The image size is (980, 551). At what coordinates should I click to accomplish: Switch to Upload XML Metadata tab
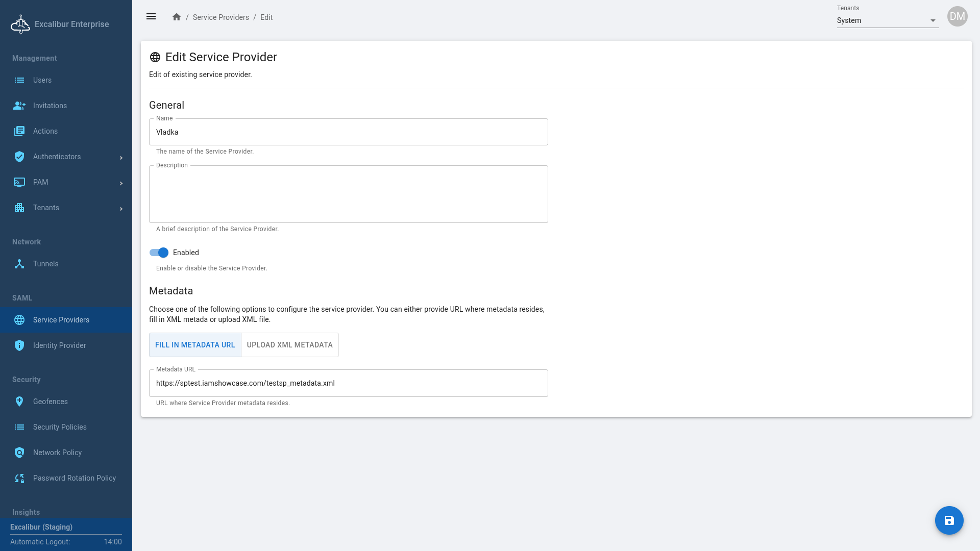pyautogui.click(x=289, y=345)
